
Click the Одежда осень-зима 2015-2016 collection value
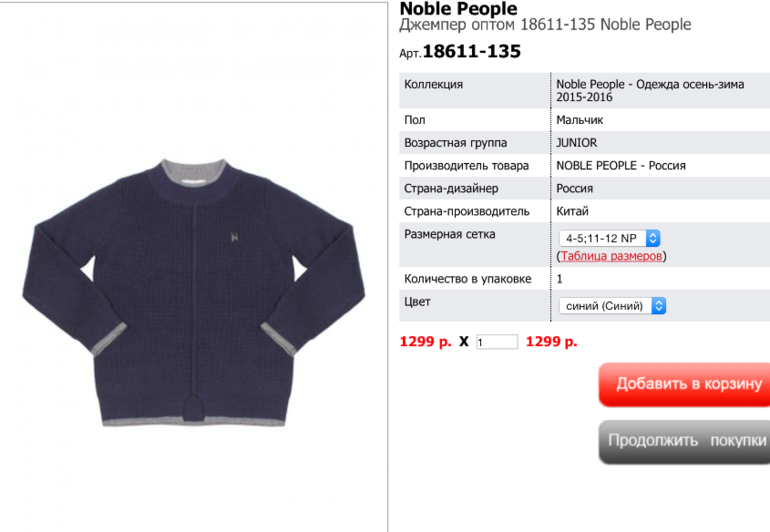[650, 90]
